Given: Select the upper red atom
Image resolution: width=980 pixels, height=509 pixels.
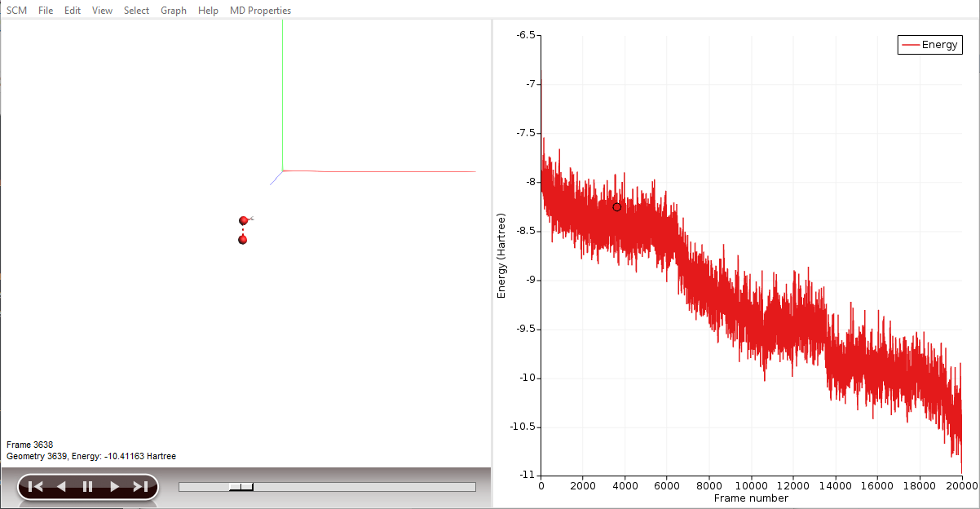Looking at the screenshot, I should tap(243, 221).
